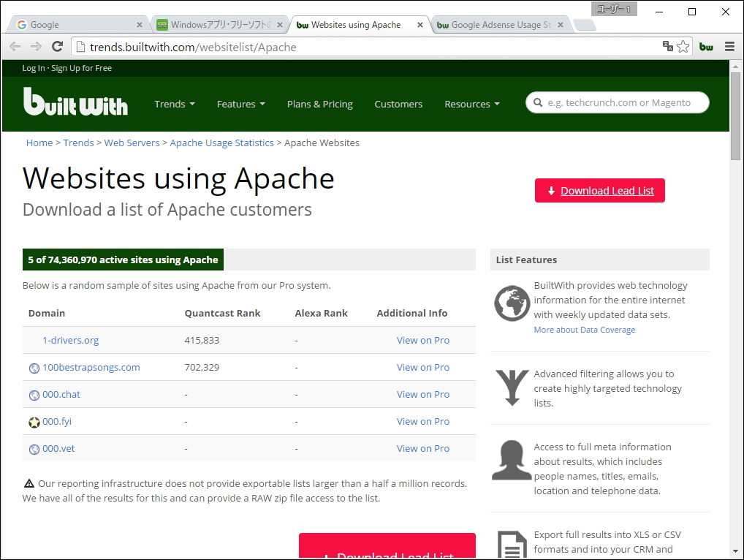Click the globe icon beside 100bestrapsongs.com
The width and height of the screenshot is (744, 560).
point(34,368)
